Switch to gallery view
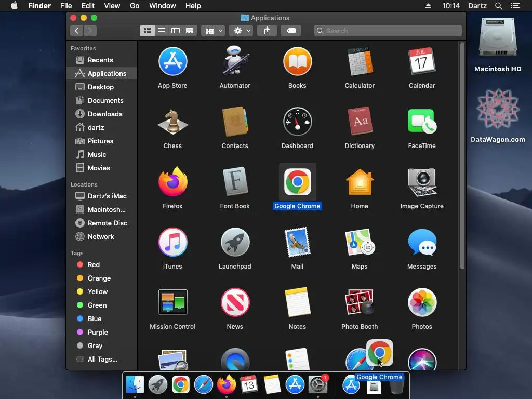This screenshot has height=399, width=532. (190, 31)
